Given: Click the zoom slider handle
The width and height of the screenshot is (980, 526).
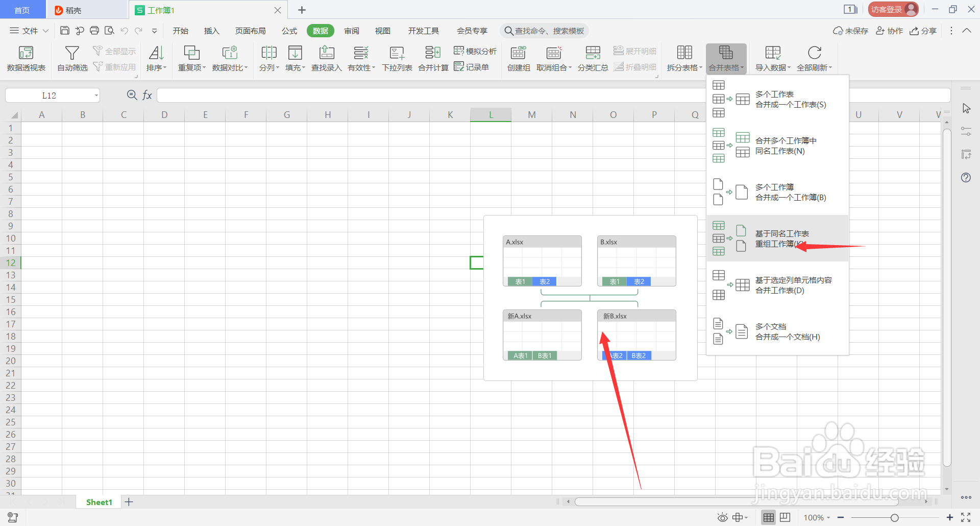Looking at the screenshot, I should click(x=895, y=518).
